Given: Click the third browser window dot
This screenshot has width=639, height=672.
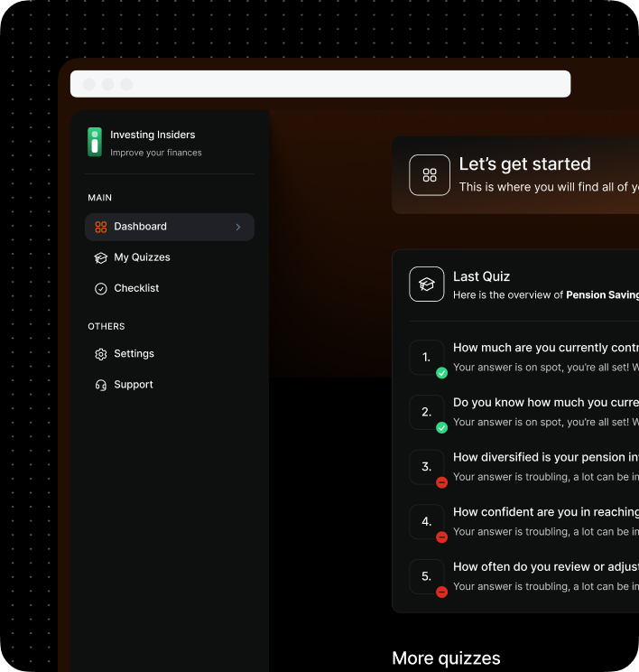Looking at the screenshot, I should (126, 84).
